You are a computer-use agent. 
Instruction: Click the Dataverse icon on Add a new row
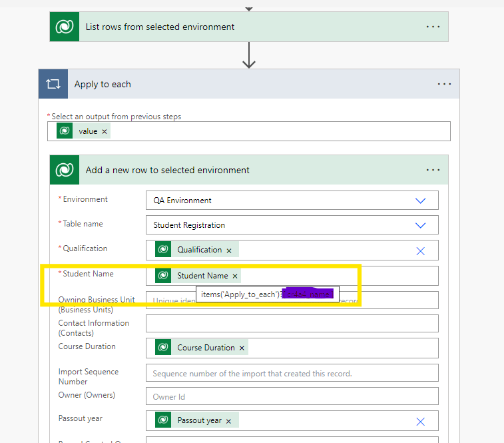click(65, 170)
